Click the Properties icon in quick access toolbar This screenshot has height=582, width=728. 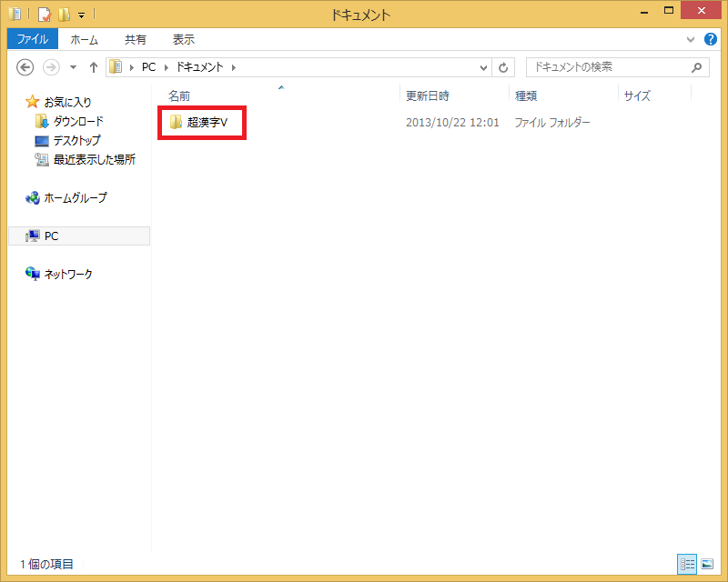click(44, 15)
